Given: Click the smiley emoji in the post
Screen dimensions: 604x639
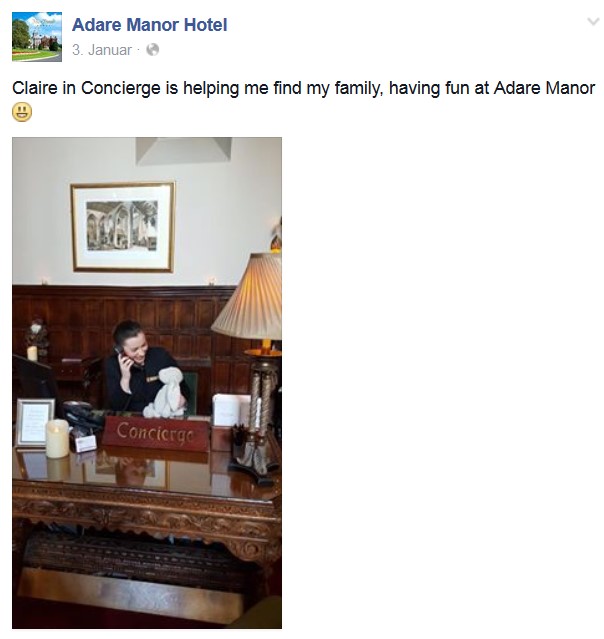Looking at the screenshot, I should [x=22, y=112].
